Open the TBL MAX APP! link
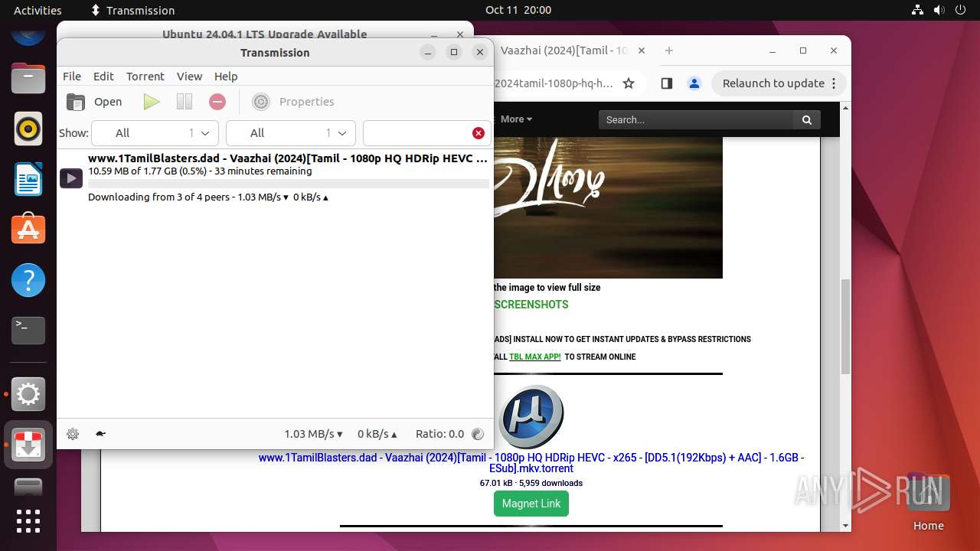This screenshot has height=551, width=980. pos(535,357)
